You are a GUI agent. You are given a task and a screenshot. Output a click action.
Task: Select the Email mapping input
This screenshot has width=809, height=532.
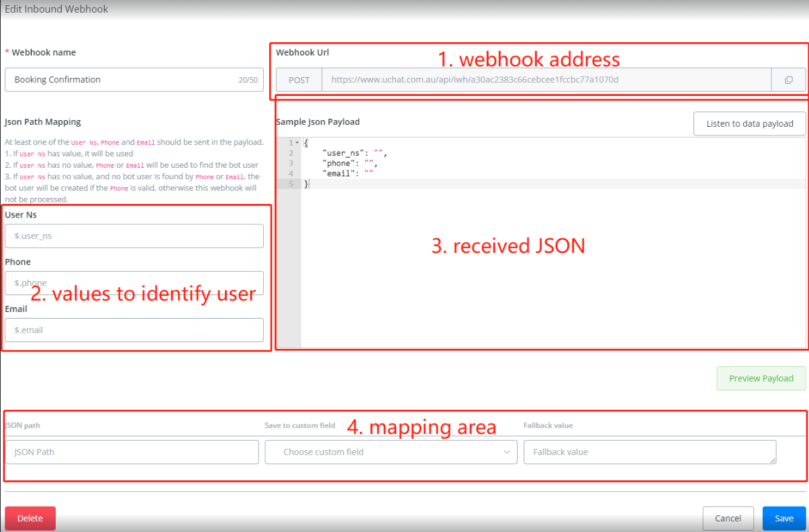pos(134,330)
